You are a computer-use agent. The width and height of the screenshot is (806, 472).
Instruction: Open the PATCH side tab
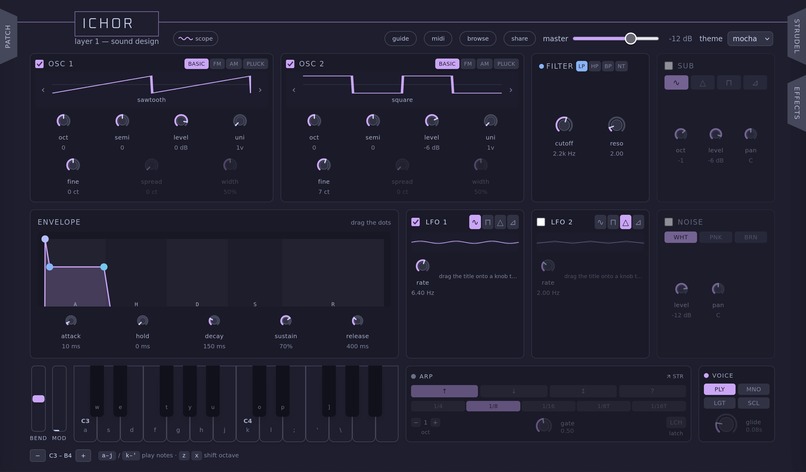pyautogui.click(x=8, y=37)
